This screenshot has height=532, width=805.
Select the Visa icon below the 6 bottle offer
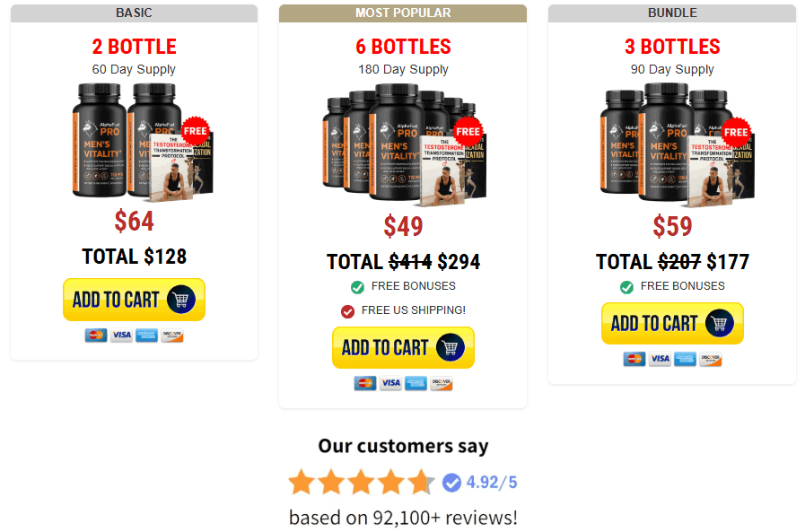pyautogui.click(x=389, y=383)
